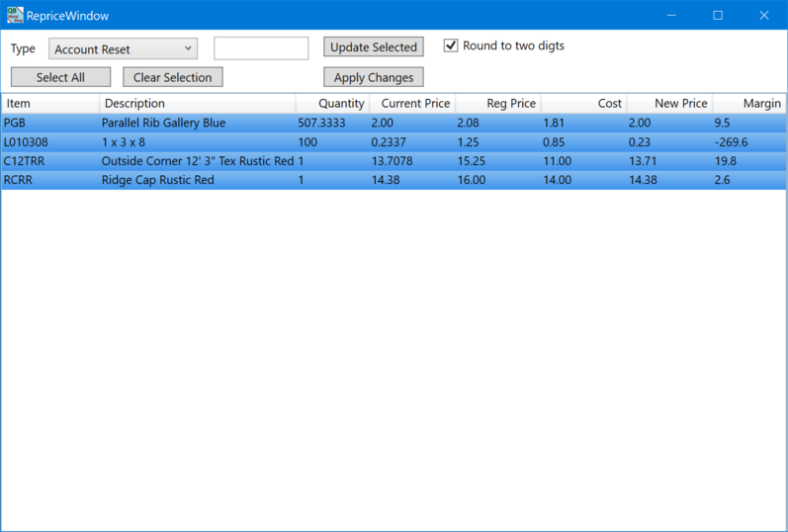Sort by the Cost column header
788x532 pixels.
point(583,103)
